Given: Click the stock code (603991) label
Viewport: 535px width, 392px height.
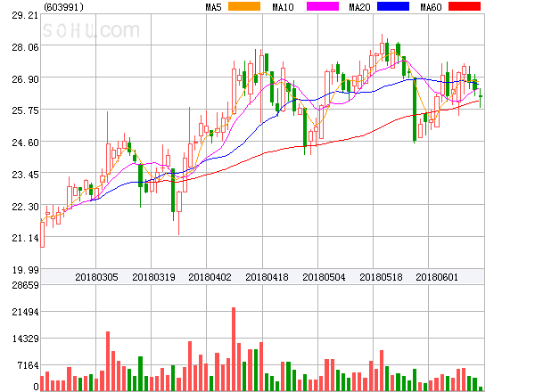Looking at the screenshot, I should pos(64,7).
